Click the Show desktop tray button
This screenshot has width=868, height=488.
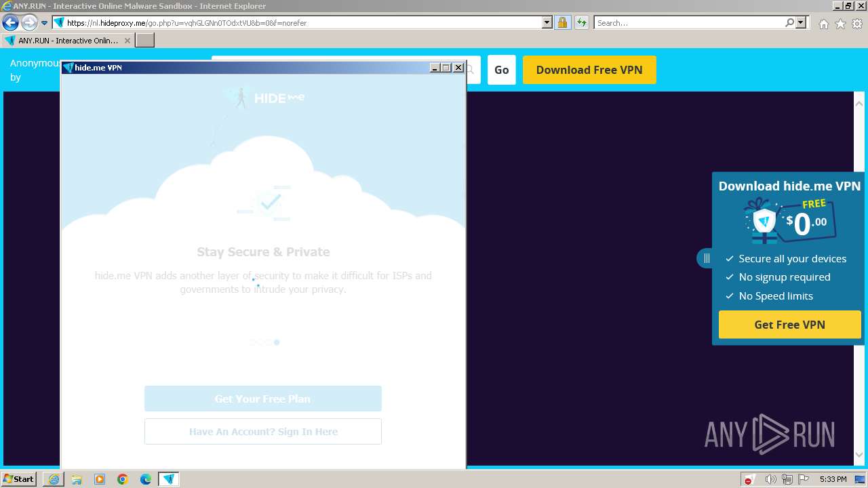tap(860, 479)
